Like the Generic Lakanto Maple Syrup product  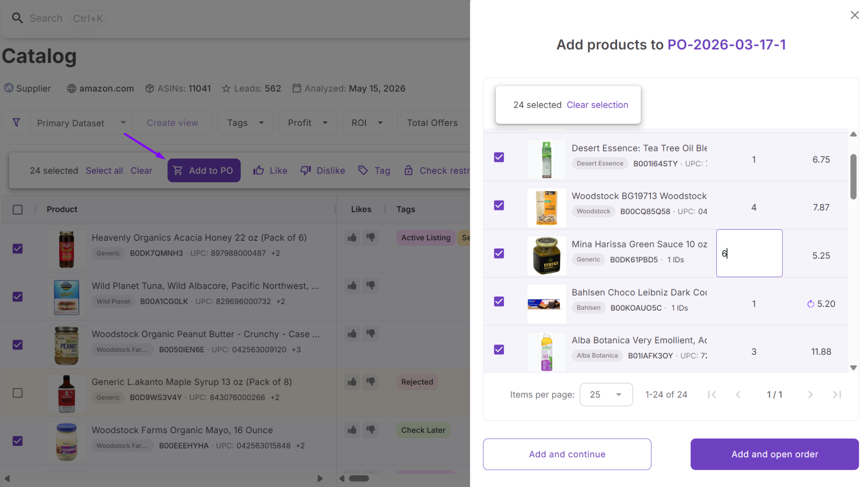point(352,382)
